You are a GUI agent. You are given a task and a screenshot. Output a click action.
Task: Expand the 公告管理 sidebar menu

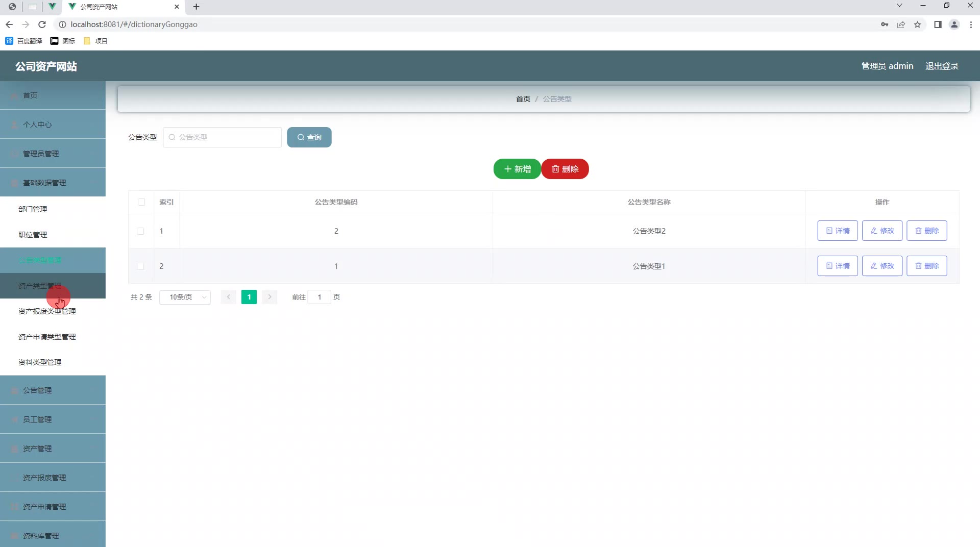pos(53,390)
